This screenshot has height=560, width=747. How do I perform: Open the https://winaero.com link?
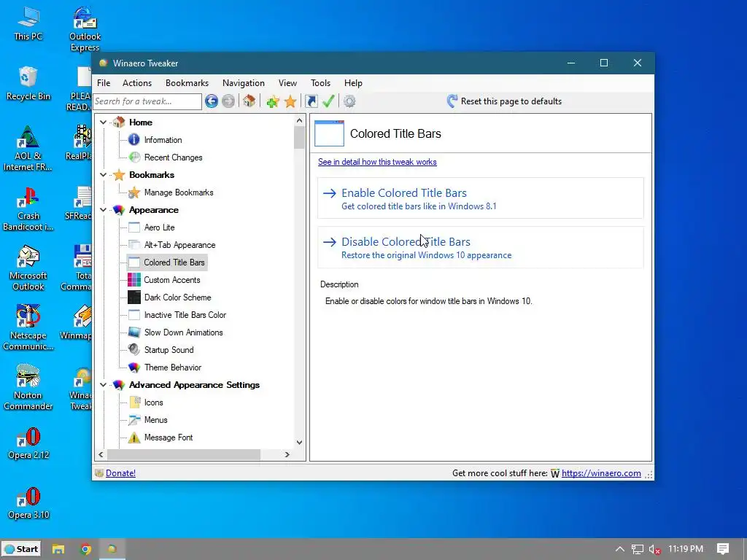[x=601, y=472]
